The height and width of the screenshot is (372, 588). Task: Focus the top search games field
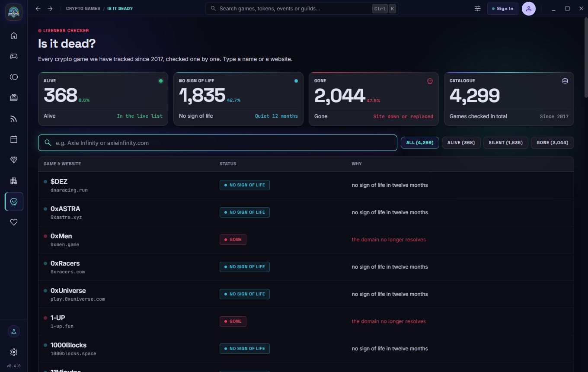tap(302, 9)
